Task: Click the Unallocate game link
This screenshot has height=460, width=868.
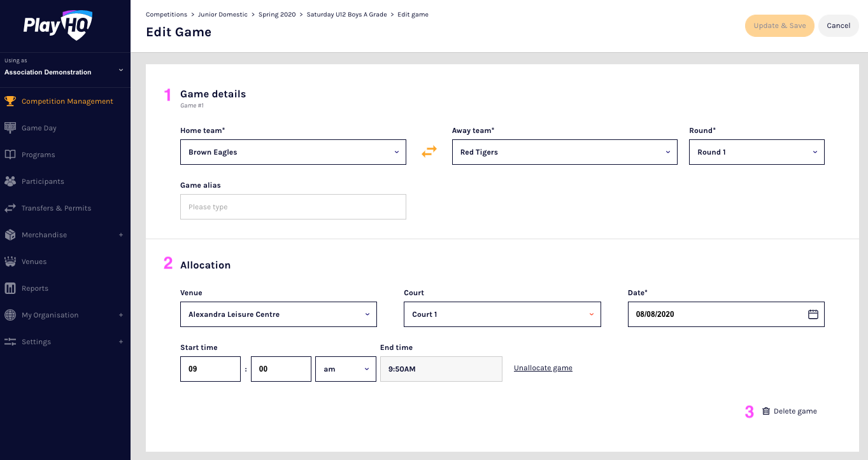Action: pos(543,368)
